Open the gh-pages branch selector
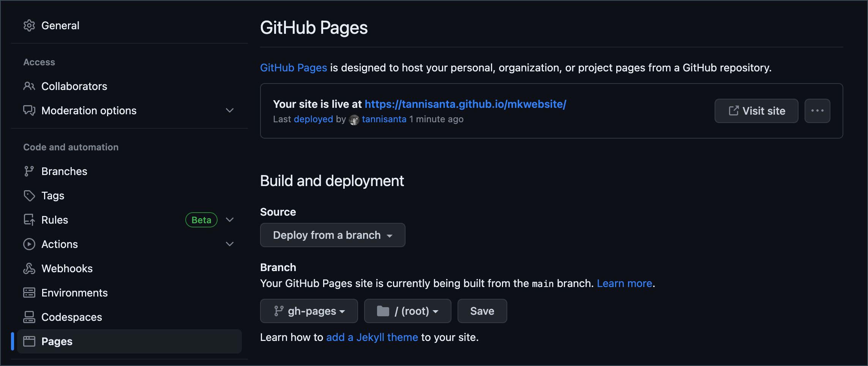Screen dimensions: 868x366 click(x=309, y=311)
